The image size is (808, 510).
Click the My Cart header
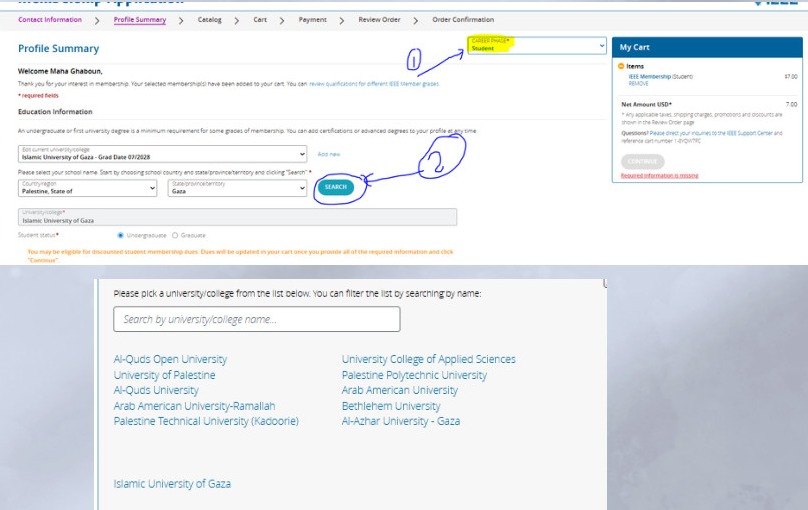[x=707, y=47]
